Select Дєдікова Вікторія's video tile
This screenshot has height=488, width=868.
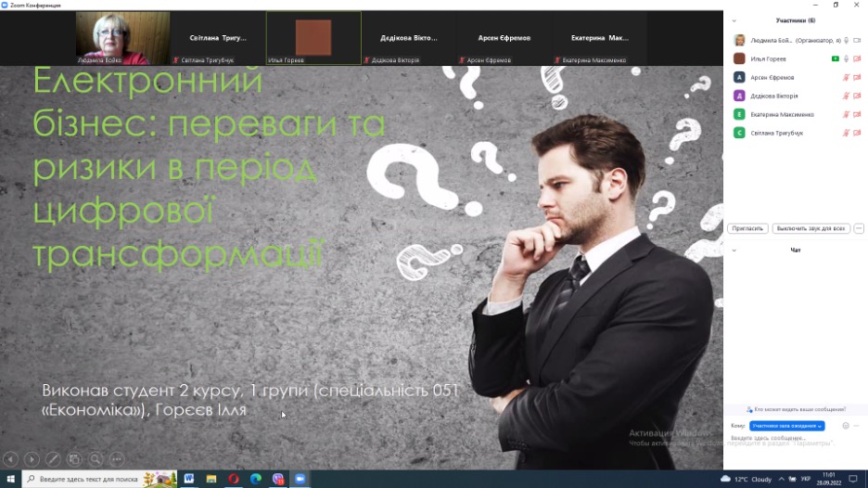pyautogui.click(x=409, y=38)
